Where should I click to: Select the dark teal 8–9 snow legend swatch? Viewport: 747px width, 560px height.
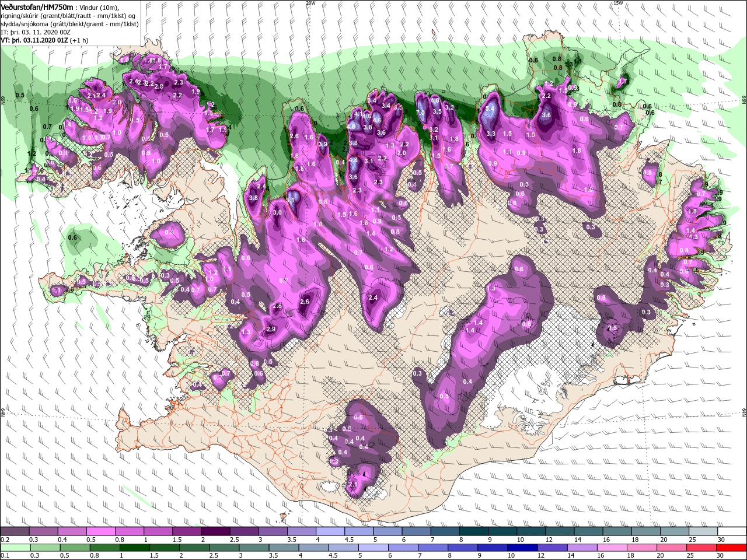474,531
